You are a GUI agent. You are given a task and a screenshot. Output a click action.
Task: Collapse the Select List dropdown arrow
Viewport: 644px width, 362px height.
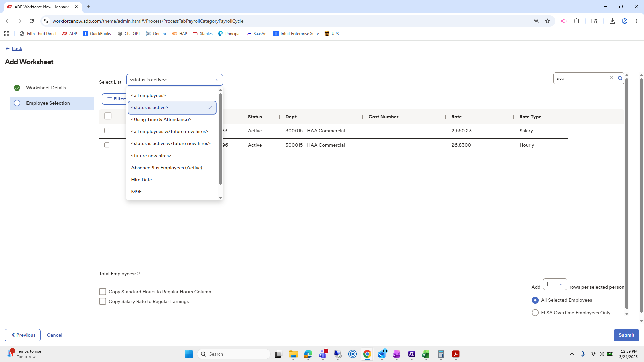click(217, 80)
